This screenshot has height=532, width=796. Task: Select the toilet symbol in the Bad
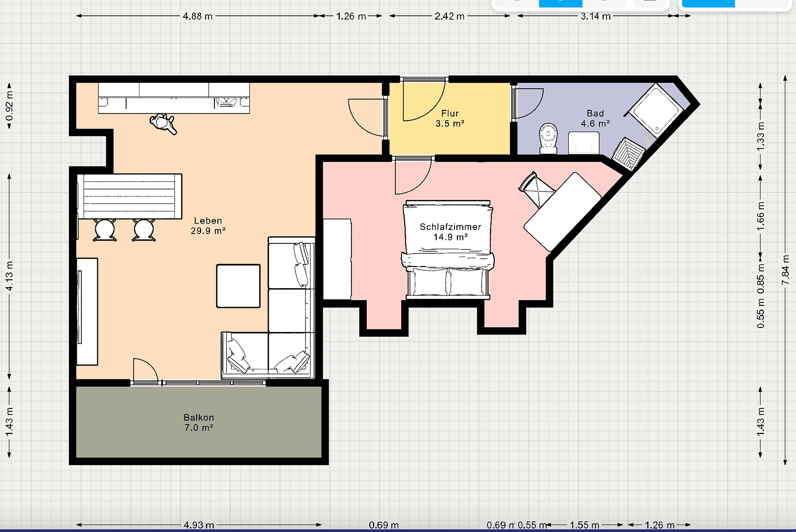pyautogui.click(x=548, y=138)
